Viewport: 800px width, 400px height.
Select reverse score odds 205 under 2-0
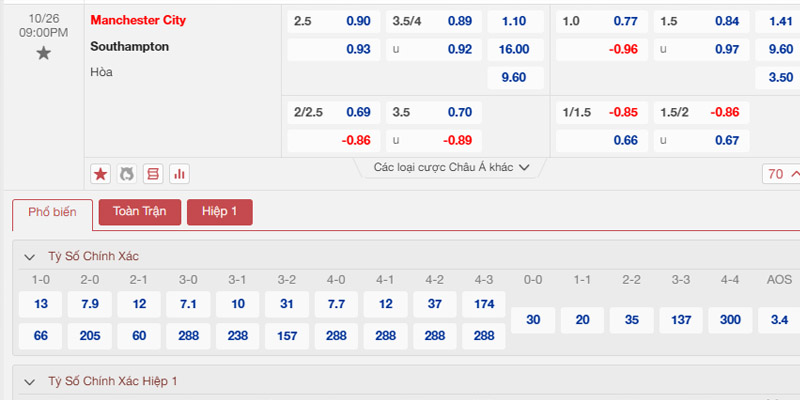click(x=90, y=336)
